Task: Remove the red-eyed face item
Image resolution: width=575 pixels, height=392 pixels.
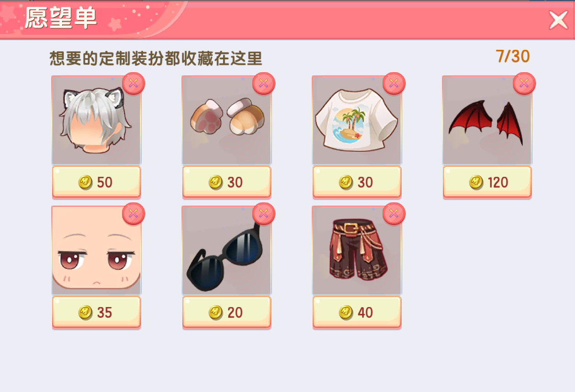Action: (x=133, y=214)
